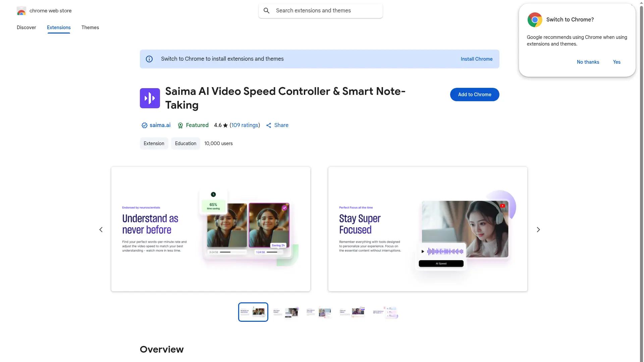Open the saima.ai publisher page
This screenshot has height=362, width=644.
[160, 125]
